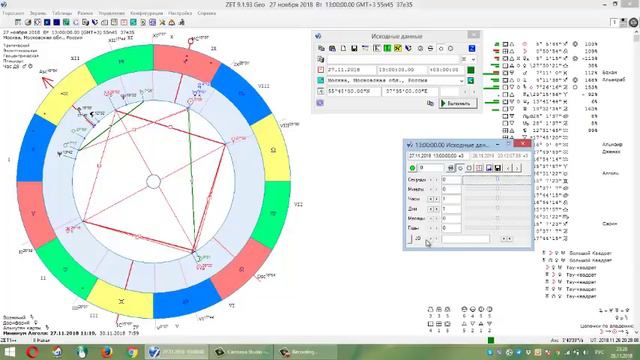Click the save diskette icon in the time-shift window
Screen dimensions: 640x360
tap(498, 168)
